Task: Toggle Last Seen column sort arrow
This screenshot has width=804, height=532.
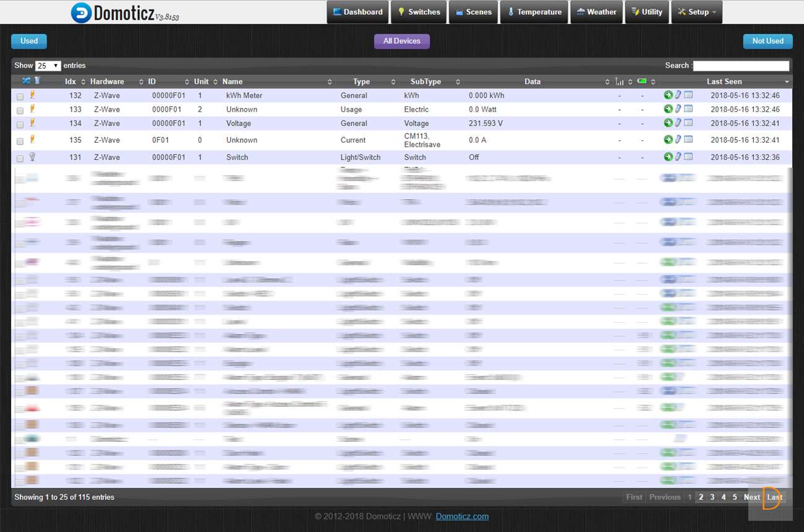Action: [x=787, y=82]
